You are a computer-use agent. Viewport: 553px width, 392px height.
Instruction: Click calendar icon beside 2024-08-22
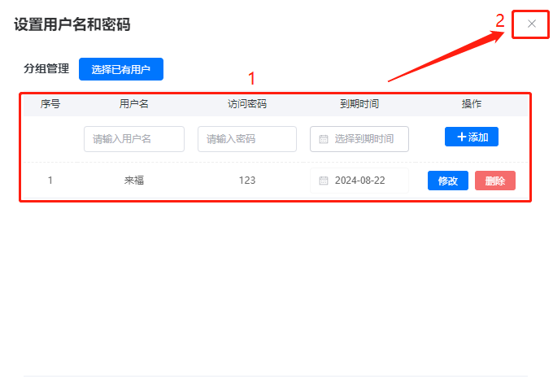pos(323,181)
